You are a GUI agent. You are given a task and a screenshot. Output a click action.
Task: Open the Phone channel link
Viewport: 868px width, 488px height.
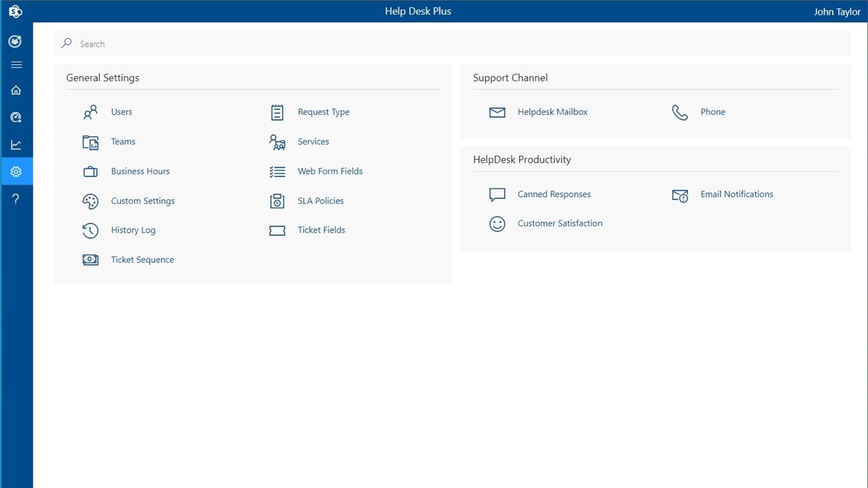tap(713, 112)
